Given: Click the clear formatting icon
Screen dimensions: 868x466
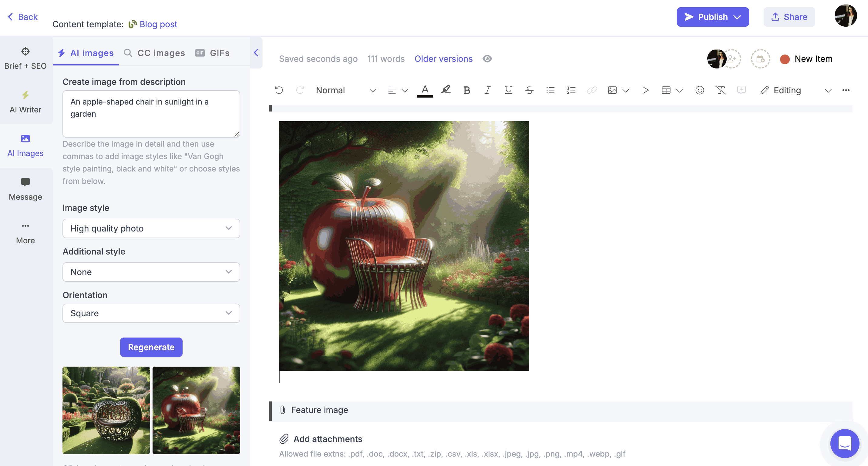Looking at the screenshot, I should (x=720, y=90).
